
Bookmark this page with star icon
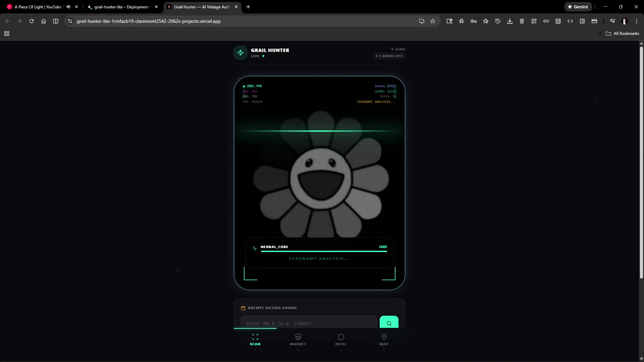click(x=433, y=21)
